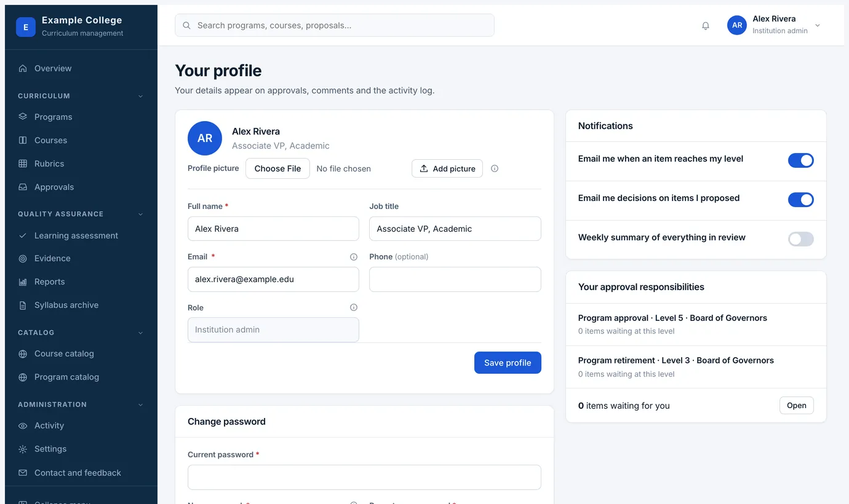
Task: Open the Alex Rivera account dropdown chevron
Action: [x=818, y=25]
